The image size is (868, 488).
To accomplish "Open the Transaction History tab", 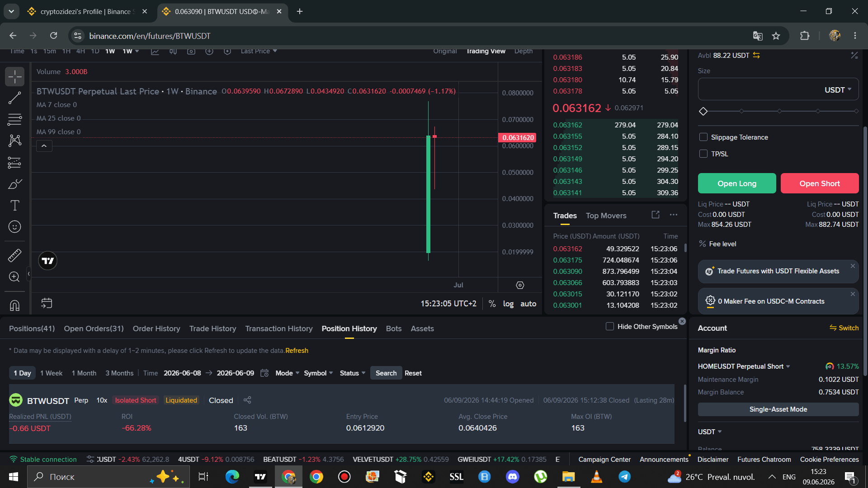I will (279, 328).
